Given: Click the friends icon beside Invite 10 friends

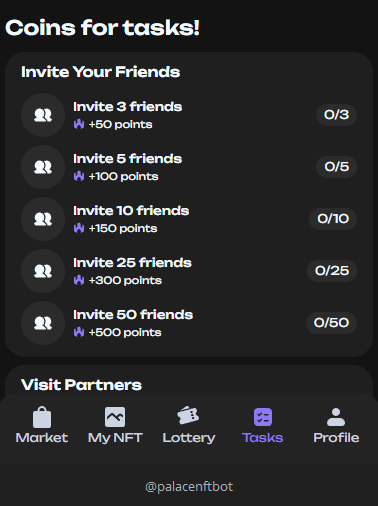Looking at the screenshot, I should pos(43,219).
